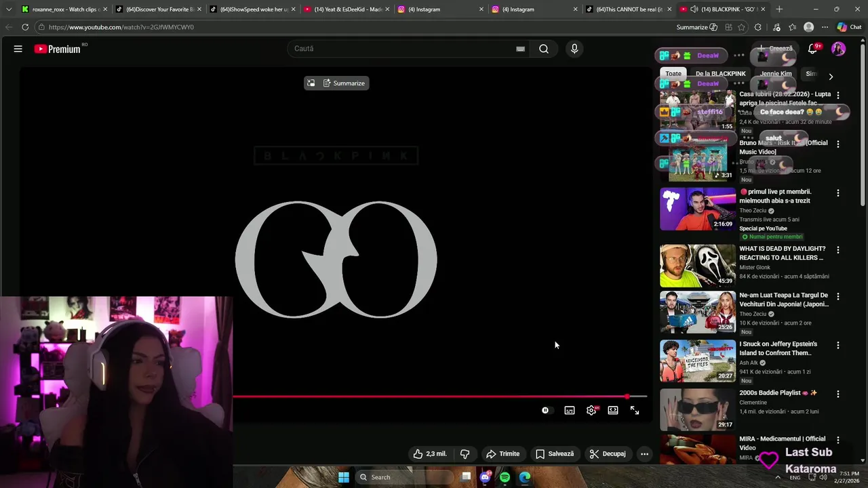Open Ne-am Luat Teapa La Targul title
Screen dimensions: 868x488
[784, 300]
